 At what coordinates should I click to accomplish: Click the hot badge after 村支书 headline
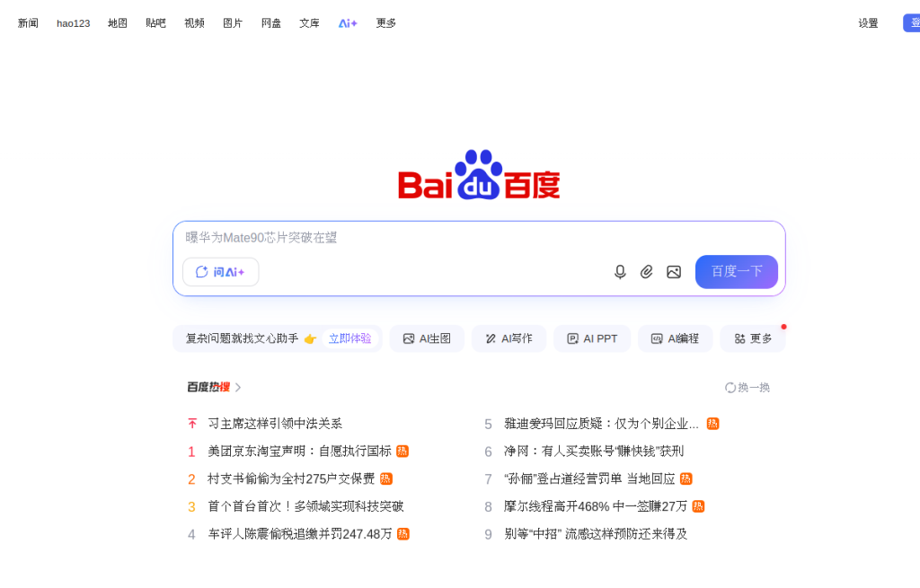click(386, 478)
